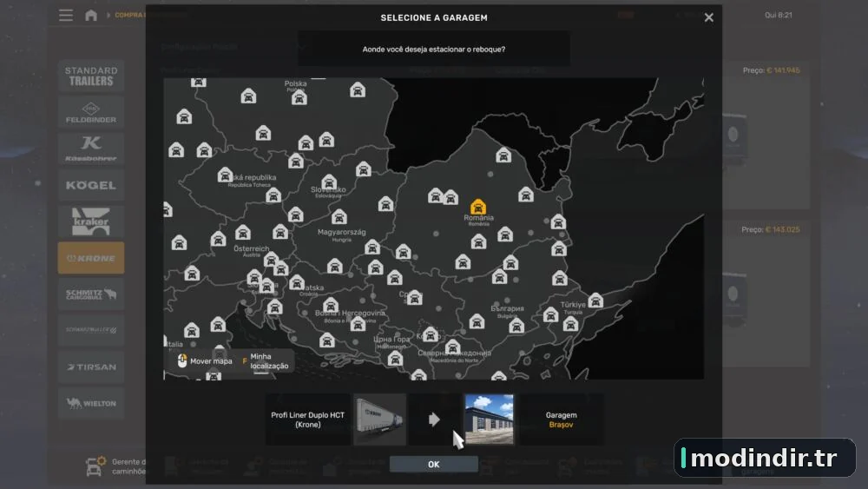Screen dimensions: 868x489
Task: Close the Selecione a Garagem dialog
Action: coord(708,17)
